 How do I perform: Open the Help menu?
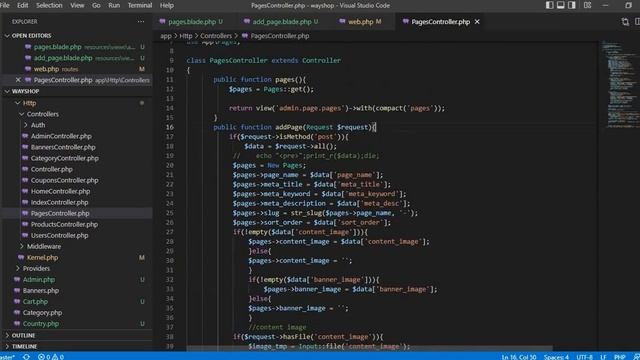(x=167, y=5)
